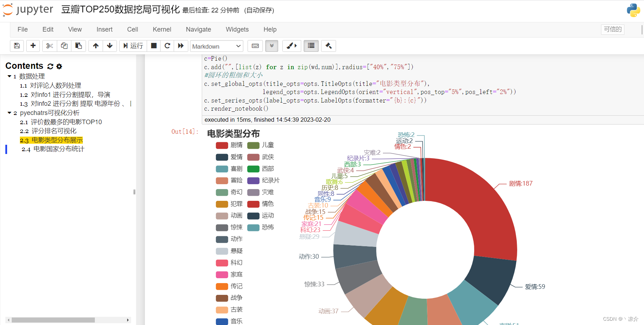Open the Insert menu
This screenshot has width=644, height=325.
(x=104, y=29)
